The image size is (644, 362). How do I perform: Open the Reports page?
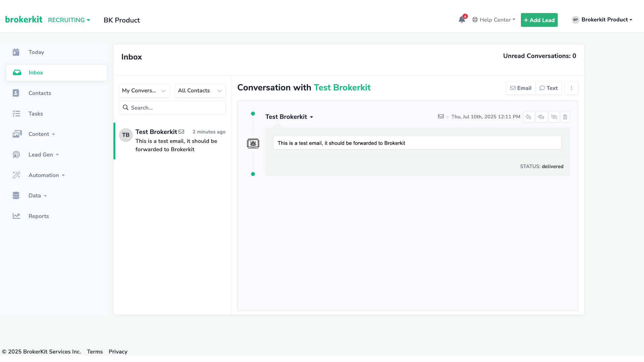point(39,216)
